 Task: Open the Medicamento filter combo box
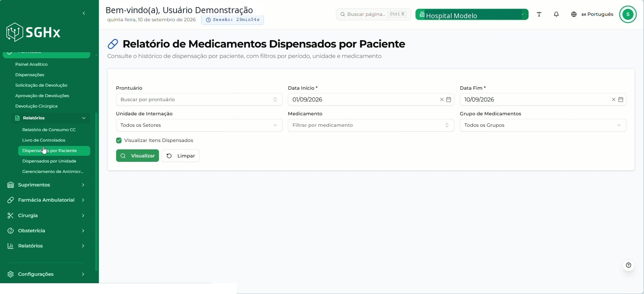371,125
